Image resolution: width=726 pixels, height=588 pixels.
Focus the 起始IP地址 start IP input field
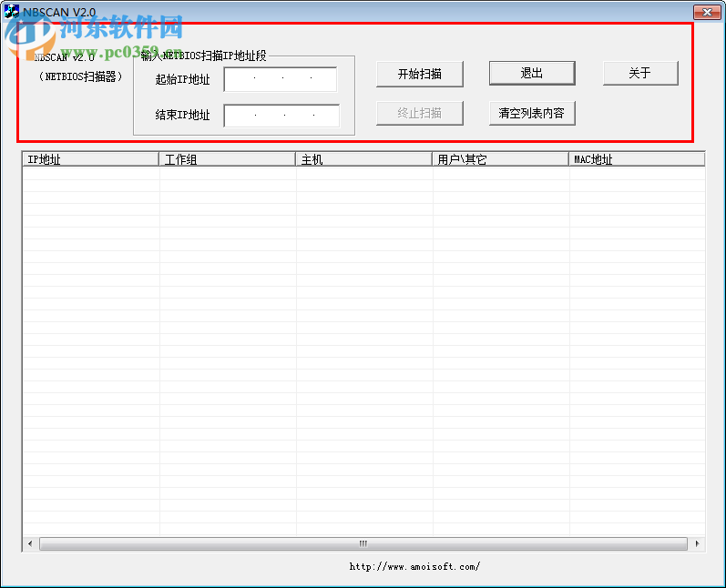click(281, 79)
